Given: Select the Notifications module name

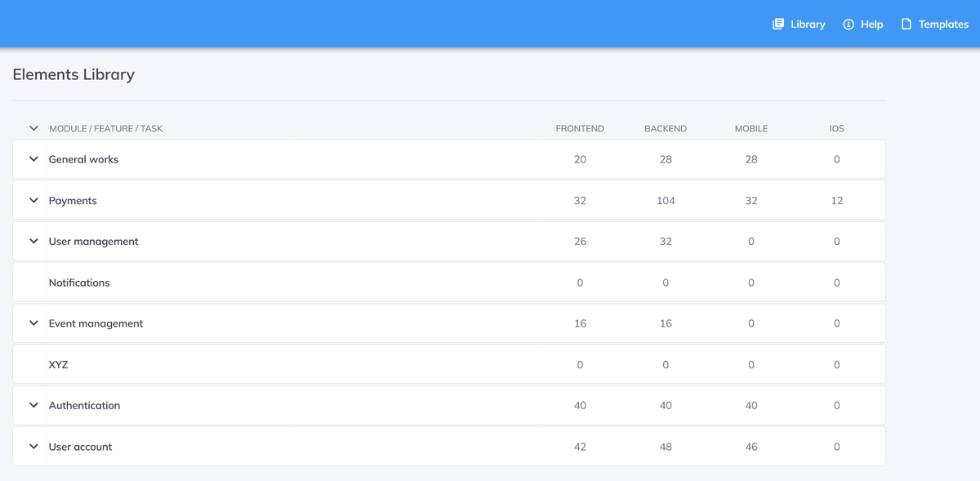Looking at the screenshot, I should [79, 283].
